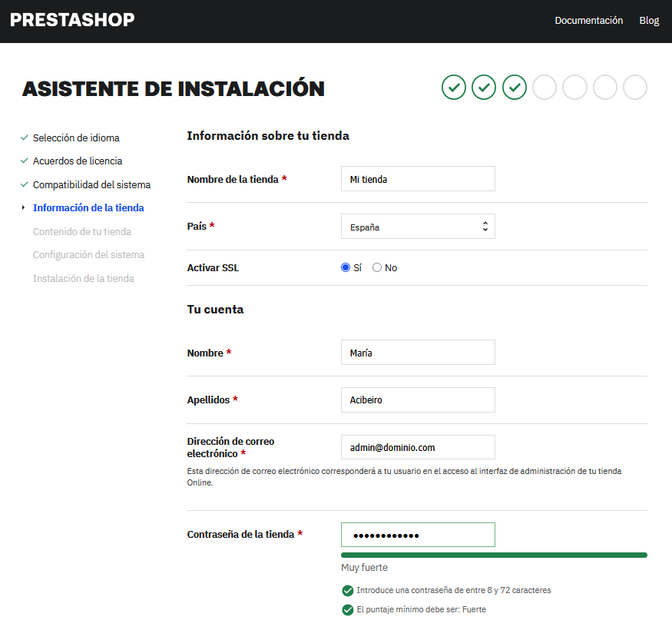Screen dimensions: 672x620
Task: Open the Documentación link
Action: 588,20
